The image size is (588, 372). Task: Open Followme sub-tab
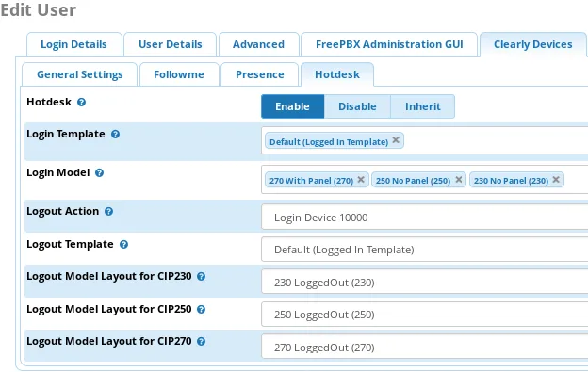coord(179,74)
